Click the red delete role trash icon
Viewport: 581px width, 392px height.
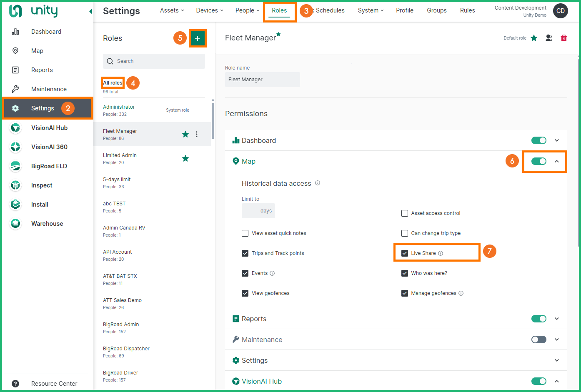[x=563, y=38]
